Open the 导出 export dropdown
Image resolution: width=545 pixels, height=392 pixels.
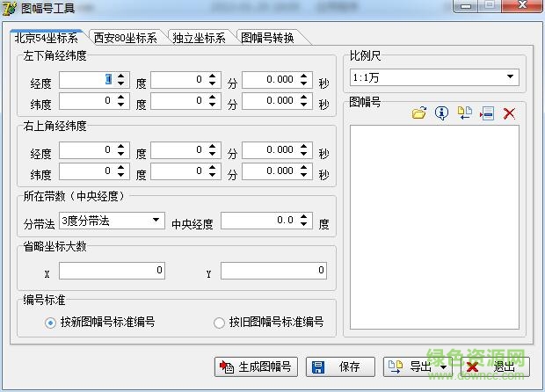click(418, 367)
